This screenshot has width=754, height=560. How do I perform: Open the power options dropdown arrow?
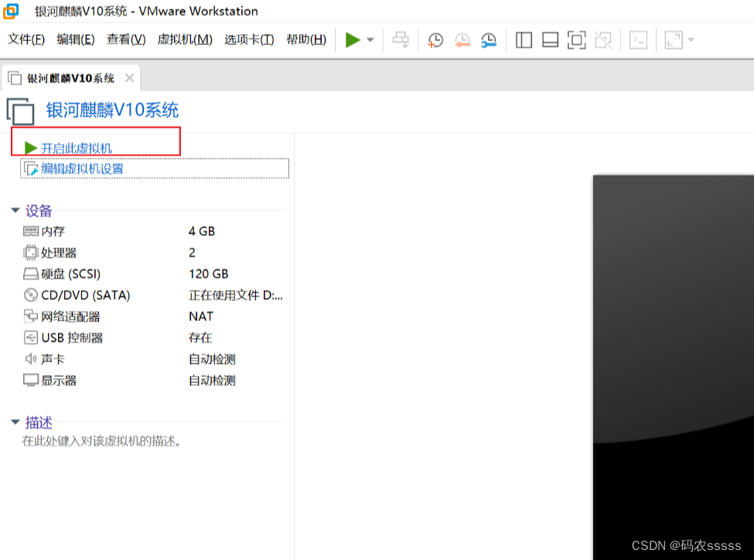click(370, 40)
